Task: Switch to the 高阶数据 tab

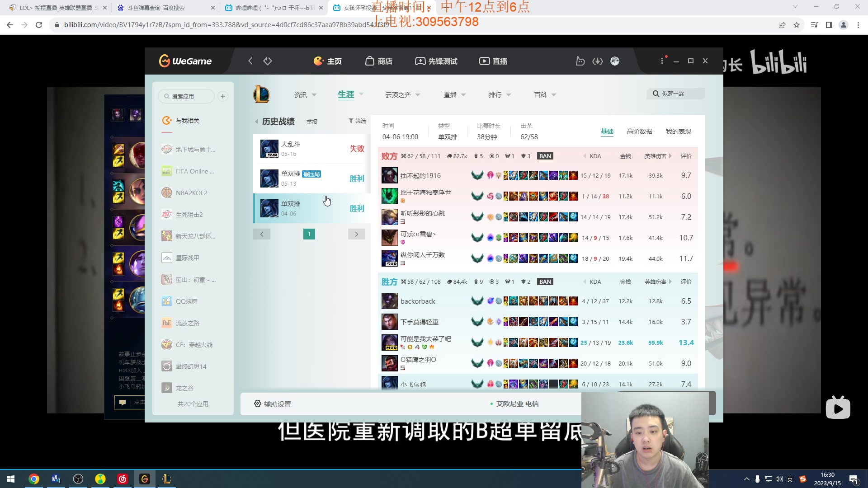Action: pos(640,131)
